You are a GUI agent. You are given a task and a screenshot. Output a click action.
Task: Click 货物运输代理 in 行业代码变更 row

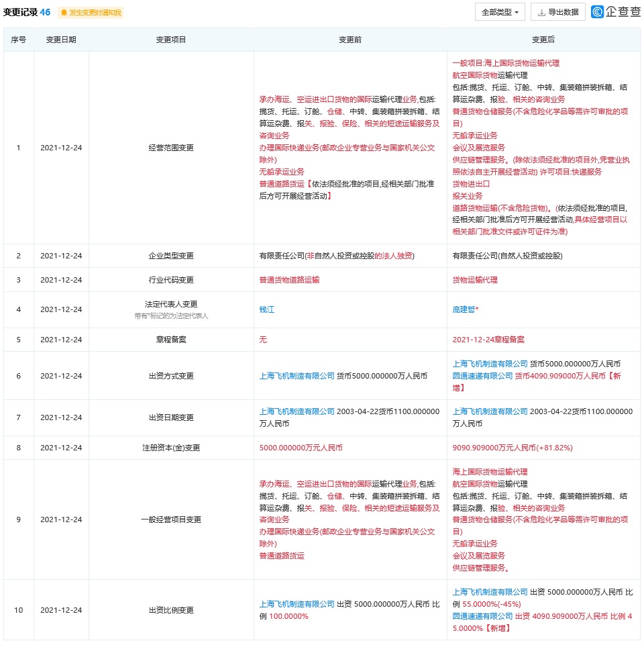pyautogui.click(x=475, y=280)
